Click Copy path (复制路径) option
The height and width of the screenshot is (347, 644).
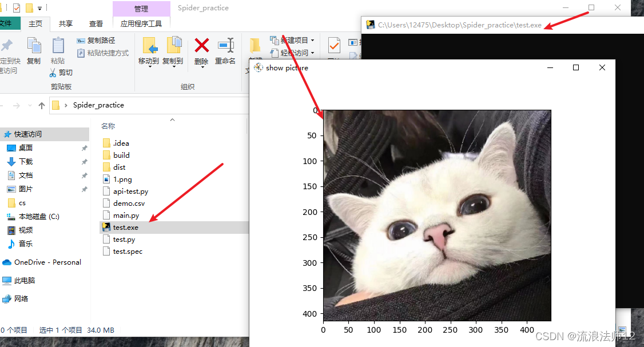(x=96, y=40)
